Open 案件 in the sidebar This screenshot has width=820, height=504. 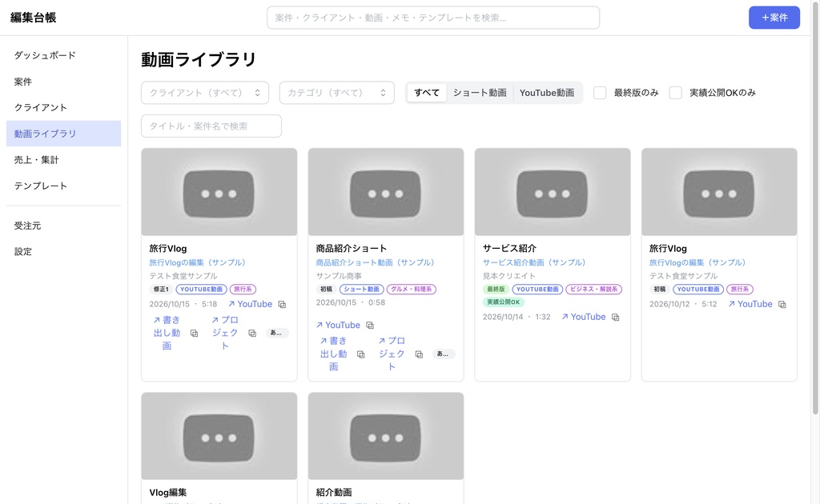[x=64, y=82]
